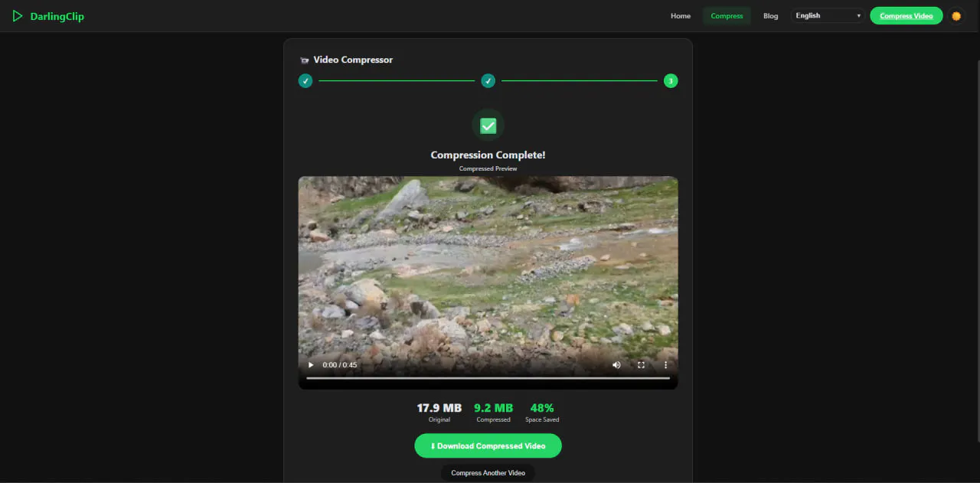This screenshot has height=483, width=980.
Task: Open the video player more options menu
Action: [x=665, y=365]
